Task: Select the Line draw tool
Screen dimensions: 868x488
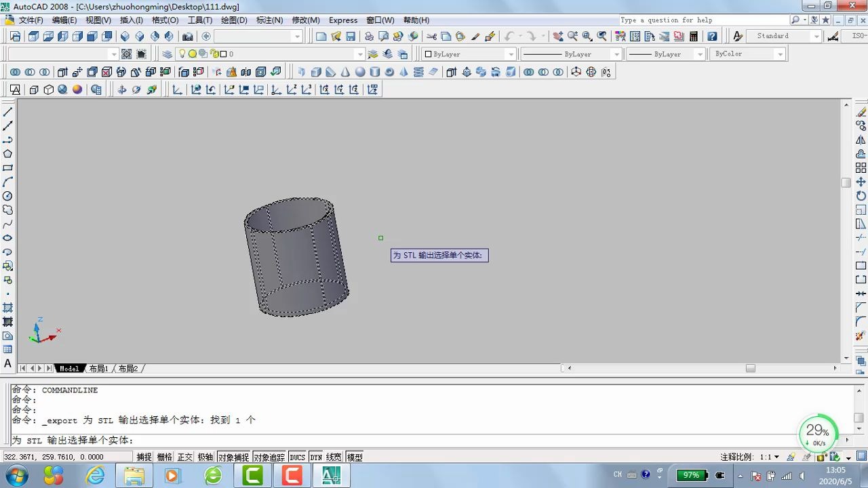Action: 8,112
